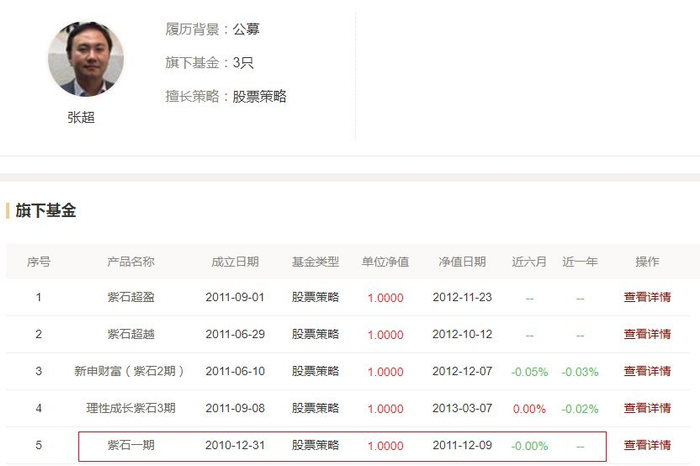Click unit net value 1.0000 of 紫石一期
This screenshot has width=700, height=466.
coord(385,446)
